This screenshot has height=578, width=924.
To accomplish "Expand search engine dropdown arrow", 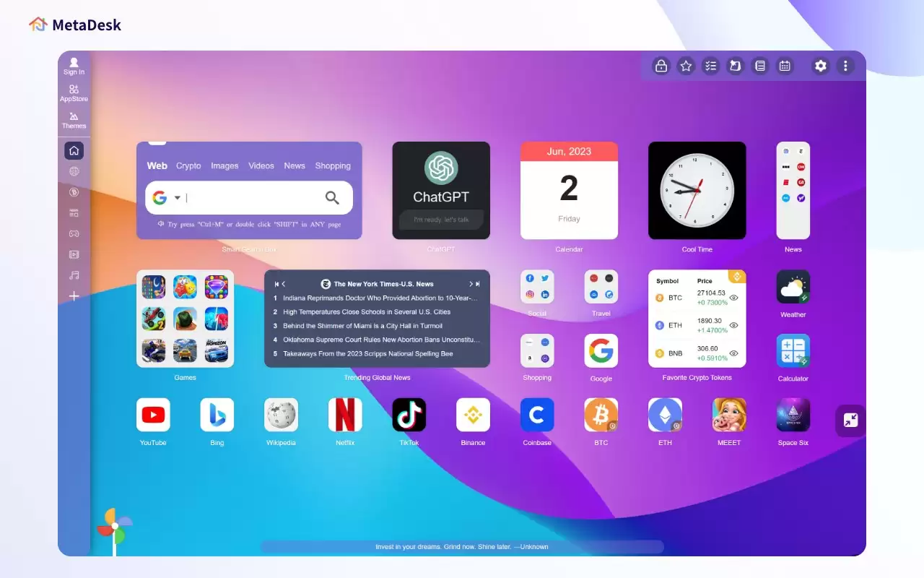I will pyautogui.click(x=177, y=198).
